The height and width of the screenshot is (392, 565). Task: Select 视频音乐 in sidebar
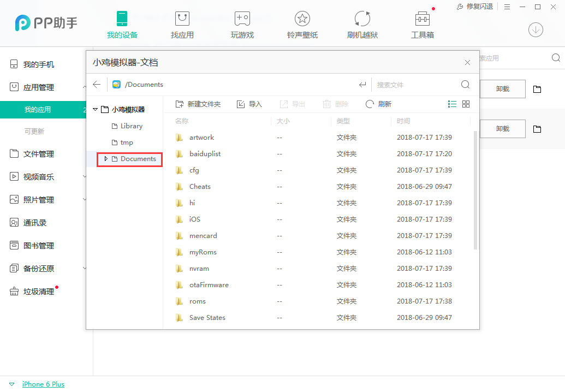coord(39,176)
